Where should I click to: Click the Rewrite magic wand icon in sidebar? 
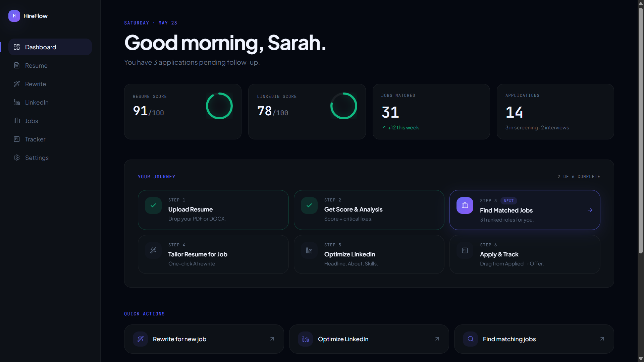(17, 84)
